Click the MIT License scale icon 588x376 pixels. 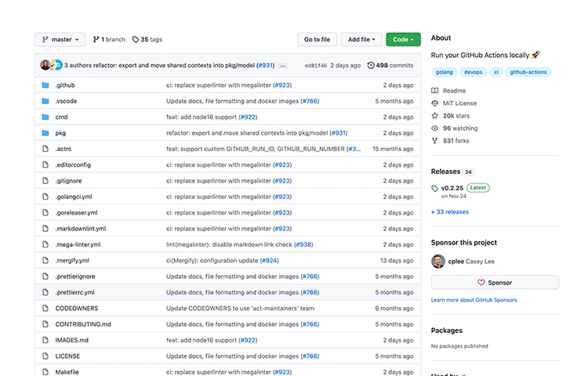coord(434,103)
